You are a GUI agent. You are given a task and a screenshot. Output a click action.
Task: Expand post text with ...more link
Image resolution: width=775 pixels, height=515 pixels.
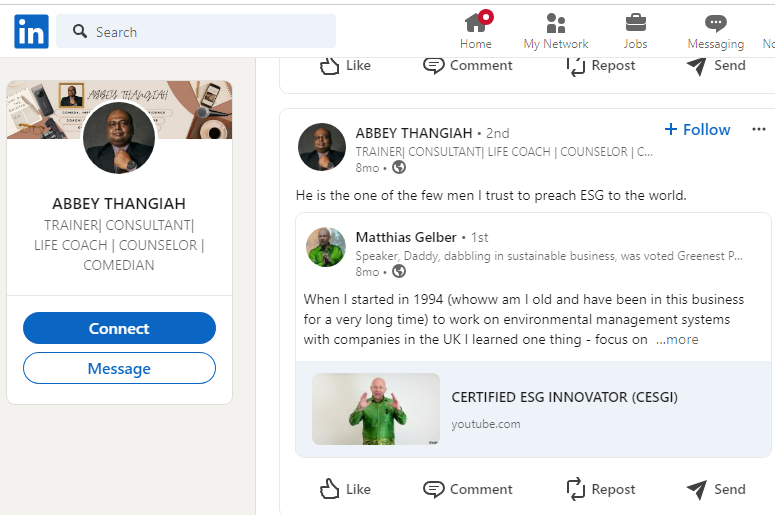pyautogui.click(x=677, y=340)
